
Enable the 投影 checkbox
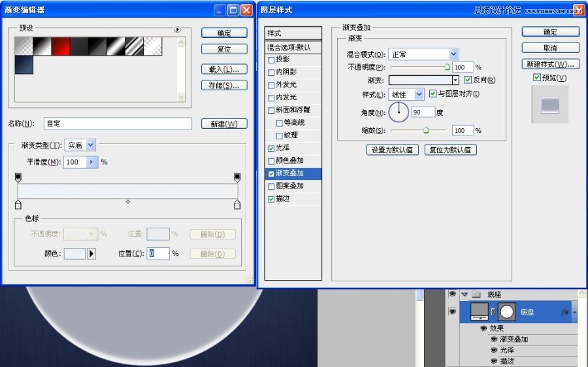pyautogui.click(x=271, y=60)
